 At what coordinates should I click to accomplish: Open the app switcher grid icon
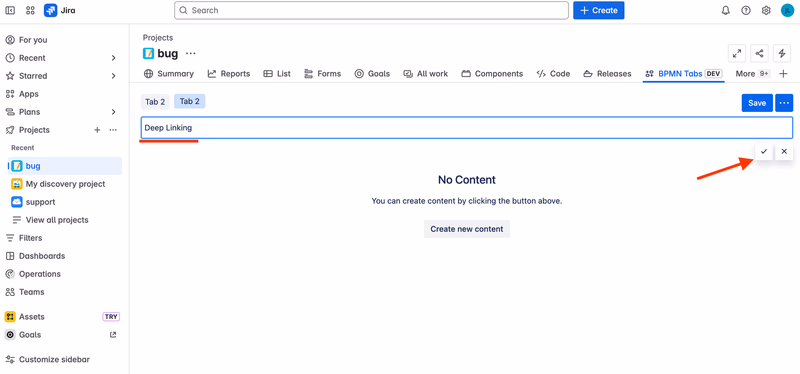pyautogui.click(x=30, y=10)
